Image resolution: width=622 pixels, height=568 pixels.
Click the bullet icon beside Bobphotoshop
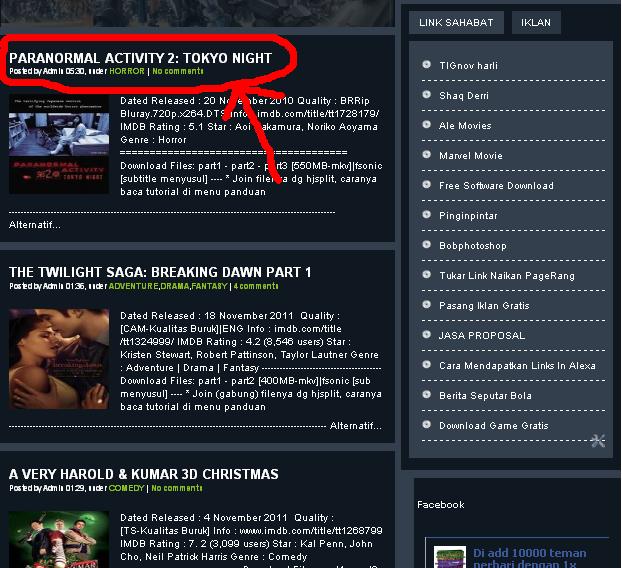point(426,244)
